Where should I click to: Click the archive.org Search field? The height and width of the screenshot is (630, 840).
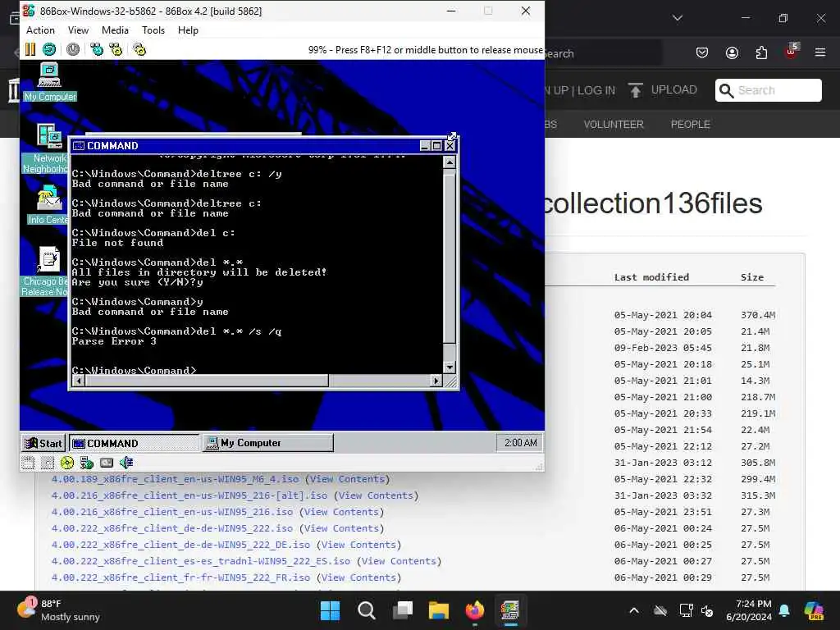click(x=768, y=90)
